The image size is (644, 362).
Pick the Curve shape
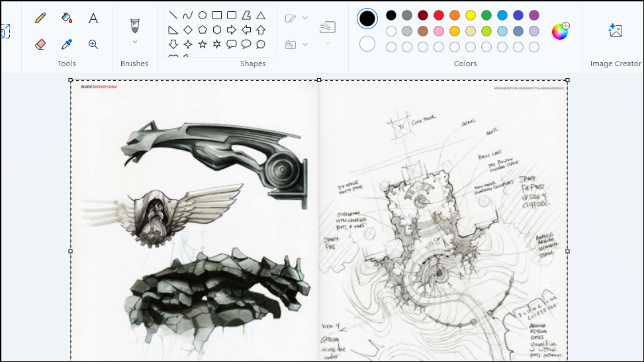tap(188, 16)
